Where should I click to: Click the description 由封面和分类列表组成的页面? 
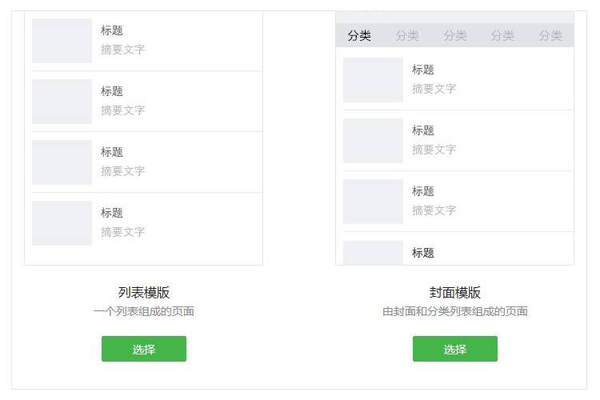coord(455,312)
